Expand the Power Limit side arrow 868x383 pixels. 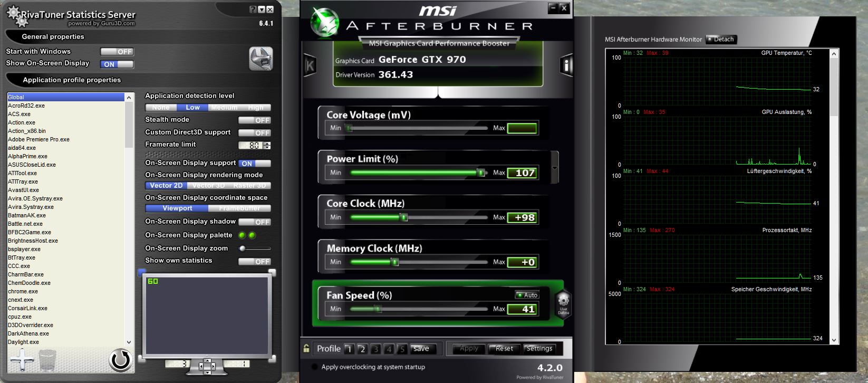pyautogui.click(x=555, y=168)
